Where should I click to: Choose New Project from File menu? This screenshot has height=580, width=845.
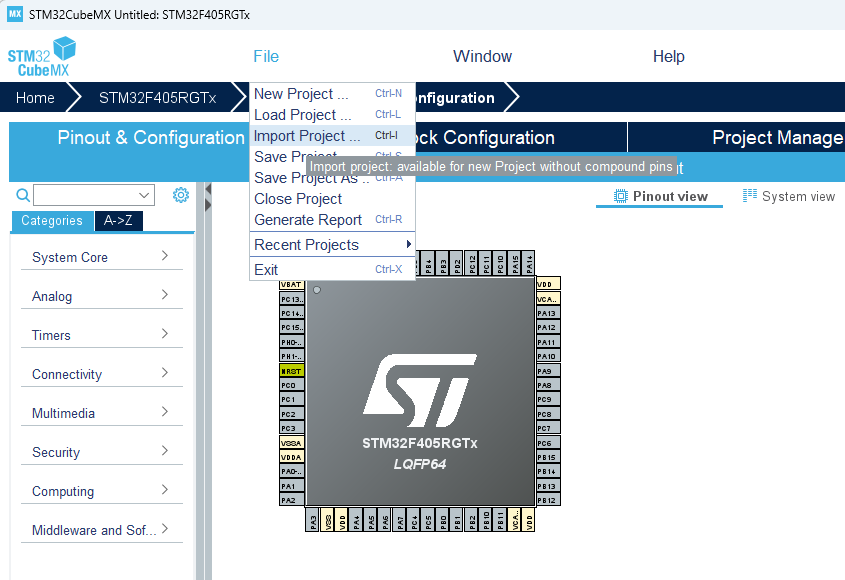click(x=332, y=94)
